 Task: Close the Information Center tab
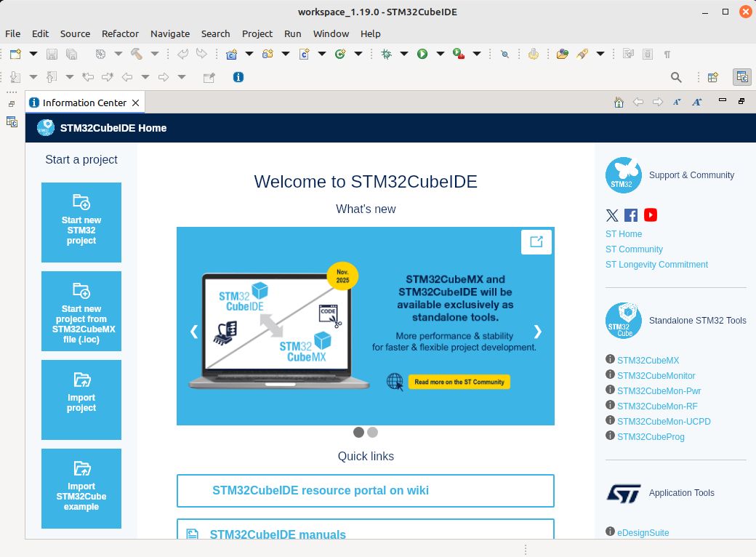(x=135, y=103)
